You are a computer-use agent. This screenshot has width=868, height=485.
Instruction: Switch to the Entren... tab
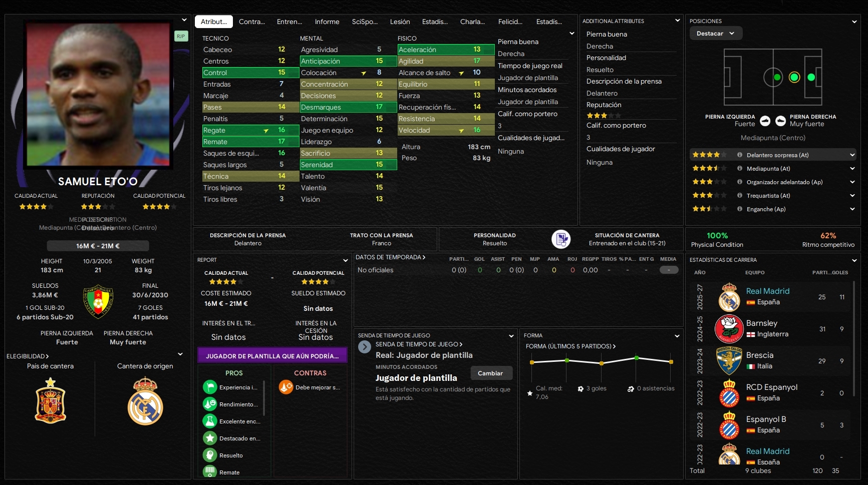pos(290,22)
